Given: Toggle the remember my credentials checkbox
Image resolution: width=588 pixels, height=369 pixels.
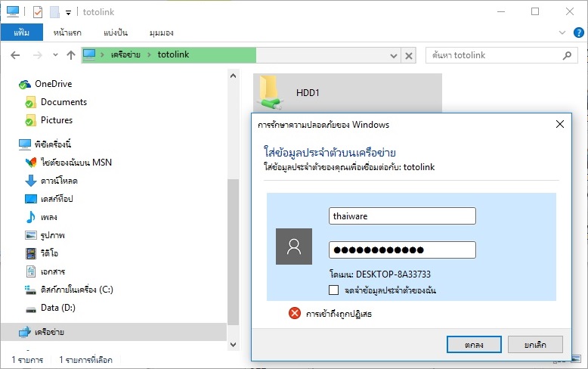Looking at the screenshot, I should point(333,290).
